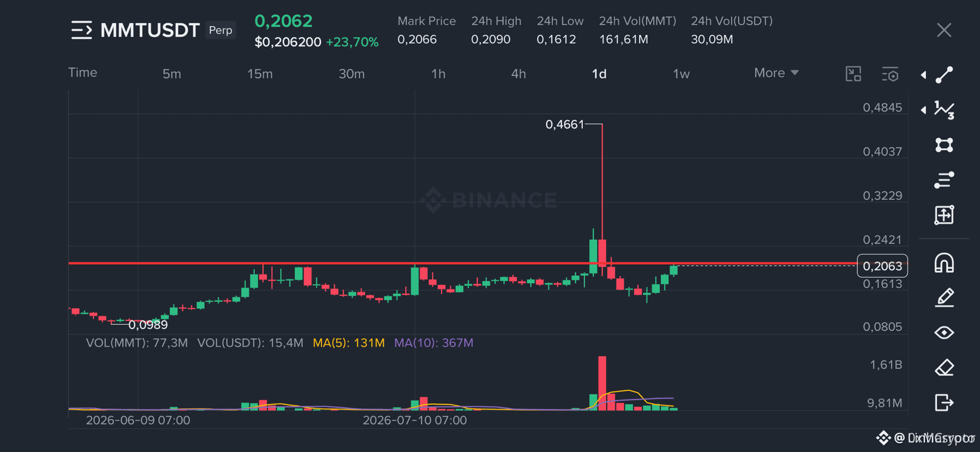Click the 24h High value 0,2090
The image size is (980, 452).
click(491, 39)
